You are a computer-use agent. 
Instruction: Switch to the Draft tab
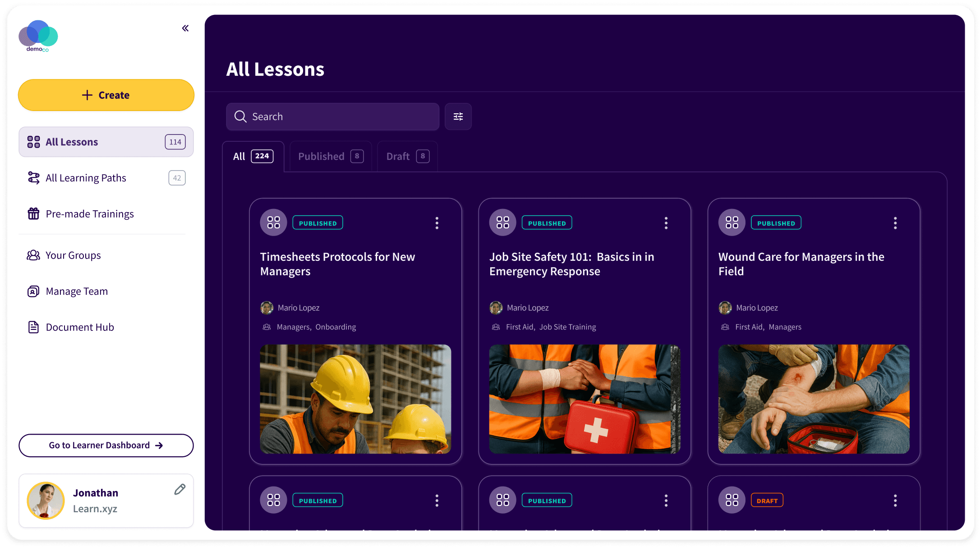(x=407, y=157)
